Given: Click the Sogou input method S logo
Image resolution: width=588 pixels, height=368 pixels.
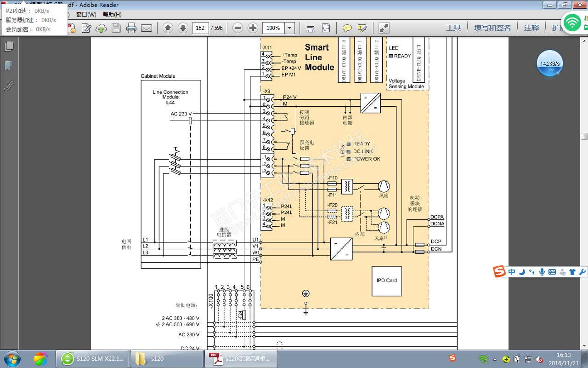Looking at the screenshot, I should point(499,272).
